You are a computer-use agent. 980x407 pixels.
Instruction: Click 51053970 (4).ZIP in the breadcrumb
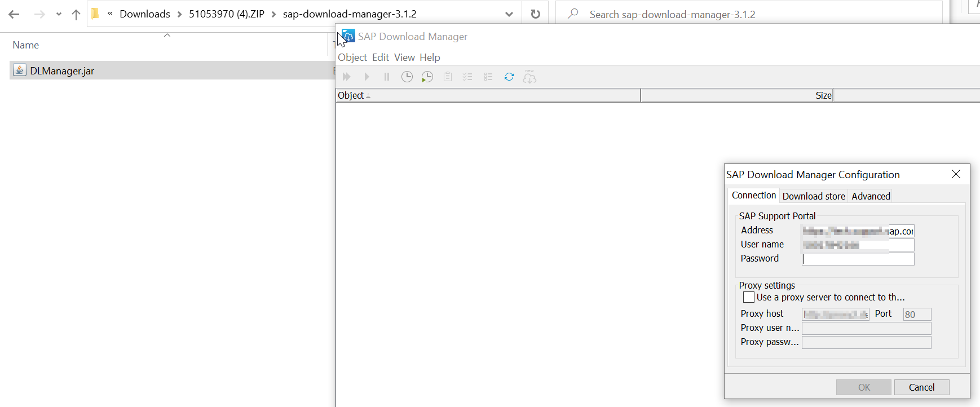pyautogui.click(x=227, y=14)
